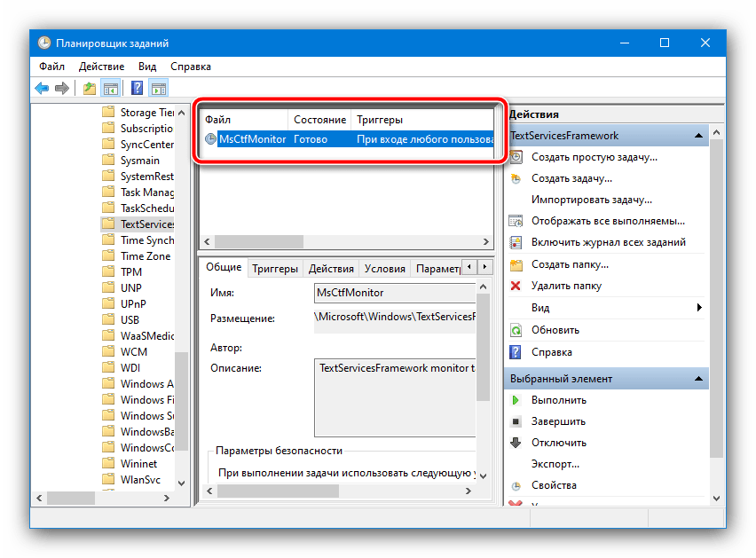
Task: Click the Выполнить action text
Action: (559, 400)
